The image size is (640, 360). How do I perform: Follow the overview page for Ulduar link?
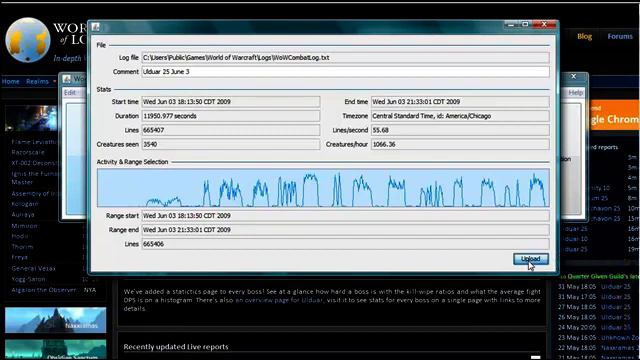coord(279,300)
